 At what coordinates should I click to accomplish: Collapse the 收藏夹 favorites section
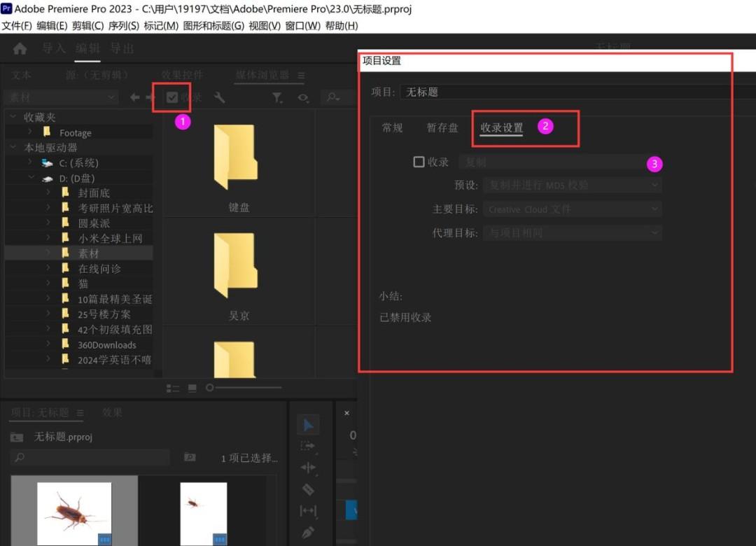point(13,118)
